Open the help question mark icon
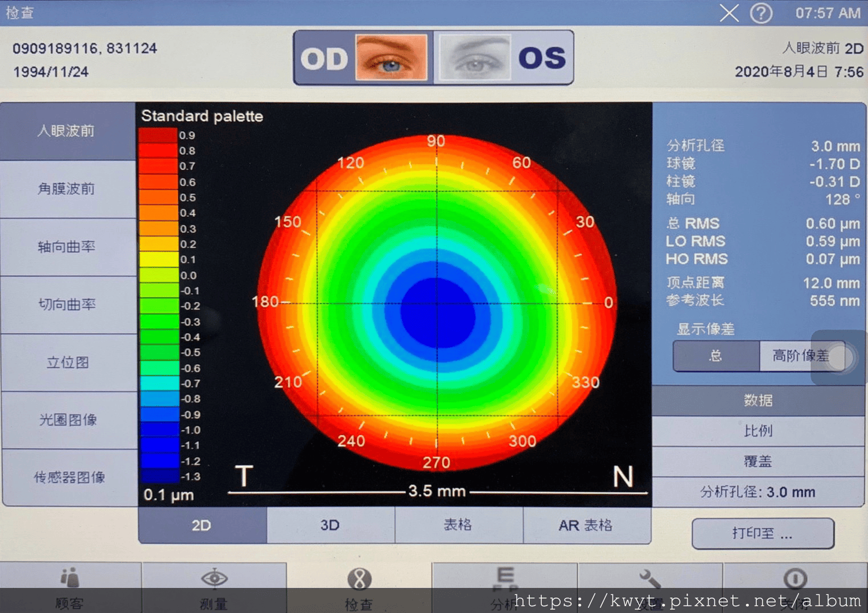The height and width of the screenshot is (613, 868). pyautogui.click(x=761, y=13)
